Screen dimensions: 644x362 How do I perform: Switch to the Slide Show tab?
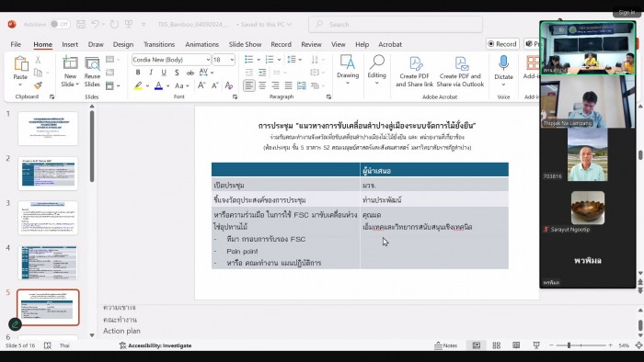tap(245, 44)
